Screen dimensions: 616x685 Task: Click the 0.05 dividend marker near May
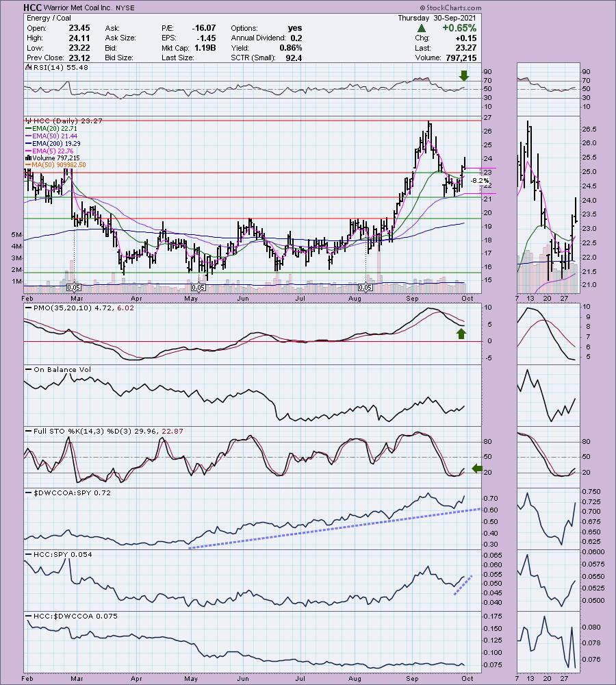pyautogui.click(x=198, y=288)
